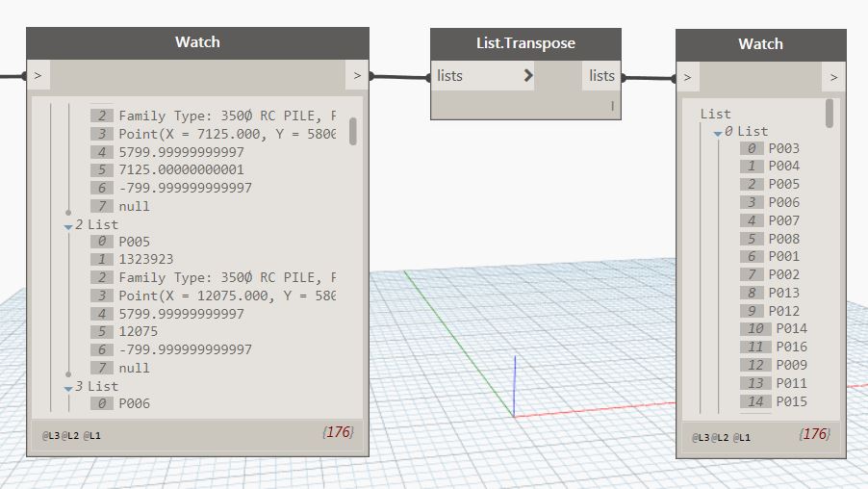
Task: Open lacing chevron on List.Transpose input
Action: click(x=528, y=76)
